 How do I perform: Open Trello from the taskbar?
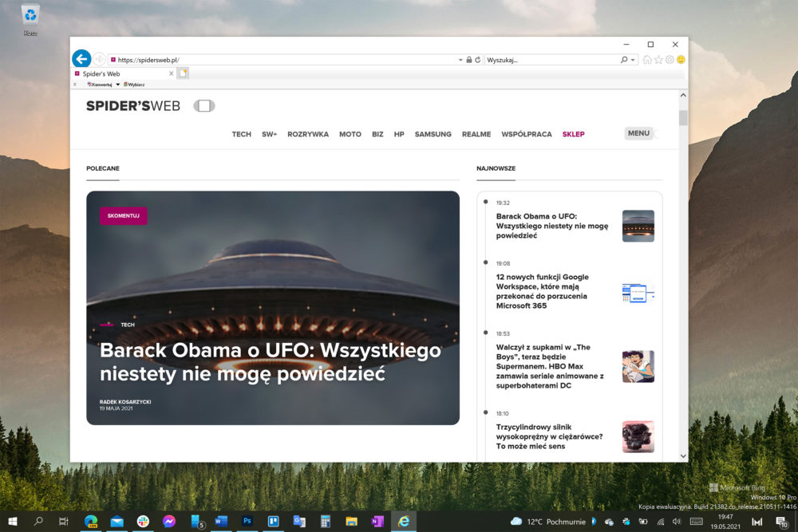(x=273, y=522)
